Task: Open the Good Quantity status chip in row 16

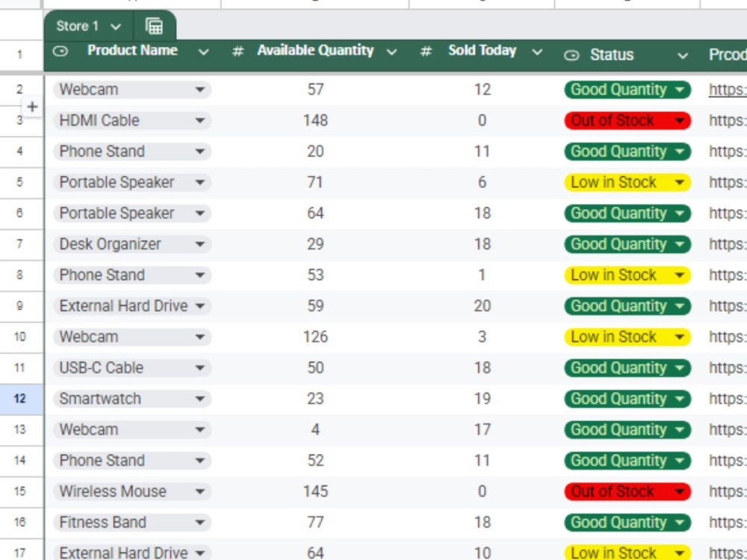Action: pos(627,523)
